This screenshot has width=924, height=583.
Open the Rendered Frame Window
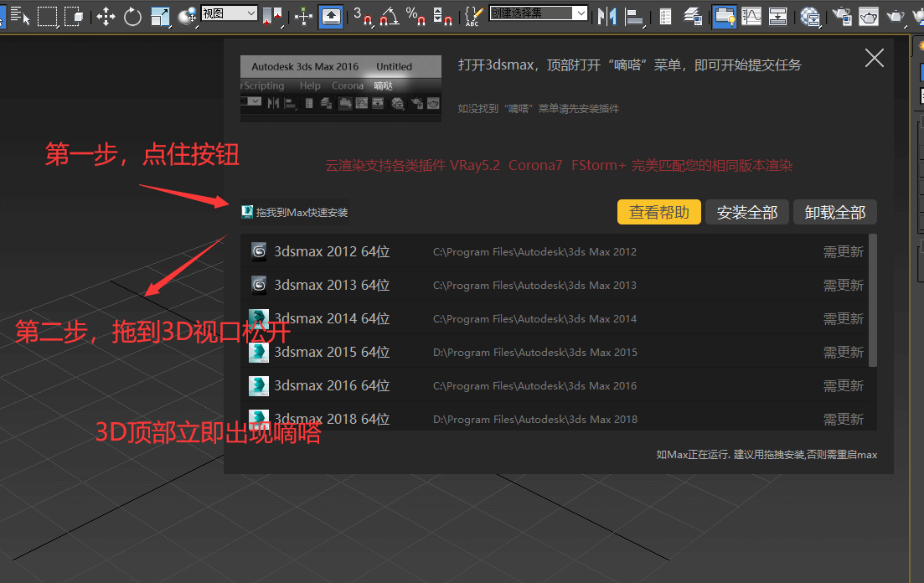868,16
